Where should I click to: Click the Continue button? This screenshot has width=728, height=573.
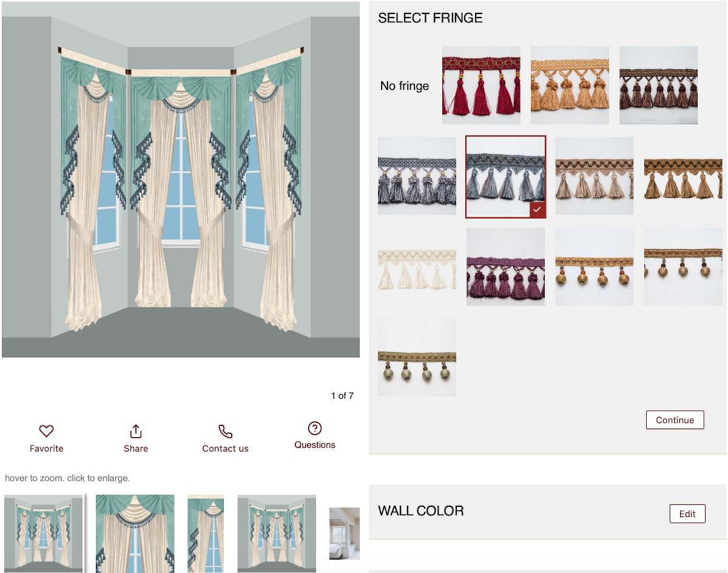[x=675, y=420]
